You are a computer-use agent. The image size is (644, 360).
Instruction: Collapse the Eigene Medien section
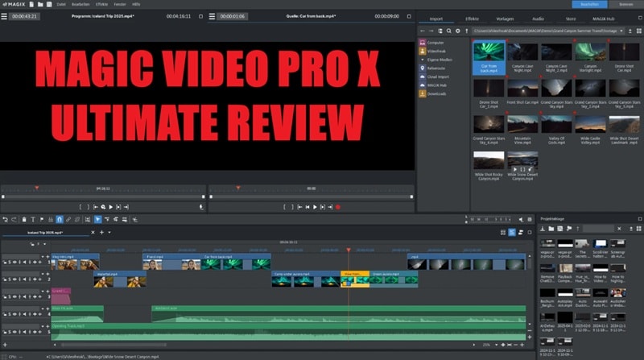[422, 60]
